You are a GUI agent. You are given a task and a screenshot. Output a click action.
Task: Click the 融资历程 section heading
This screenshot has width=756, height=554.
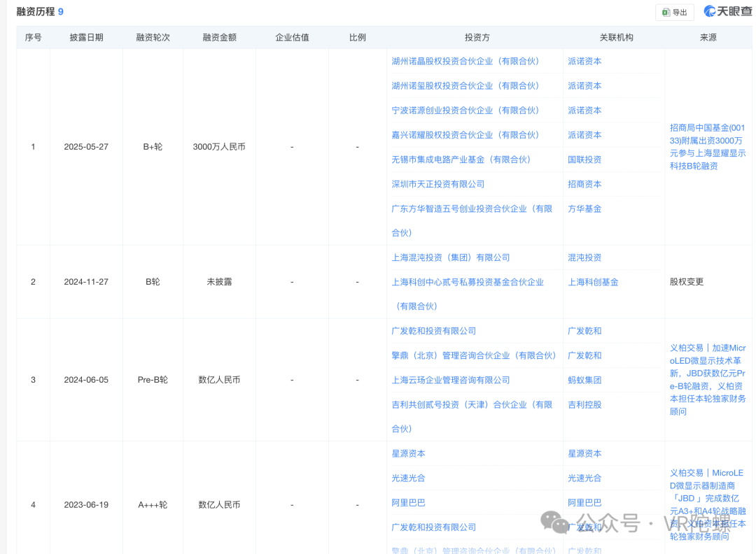pos(36,12)
